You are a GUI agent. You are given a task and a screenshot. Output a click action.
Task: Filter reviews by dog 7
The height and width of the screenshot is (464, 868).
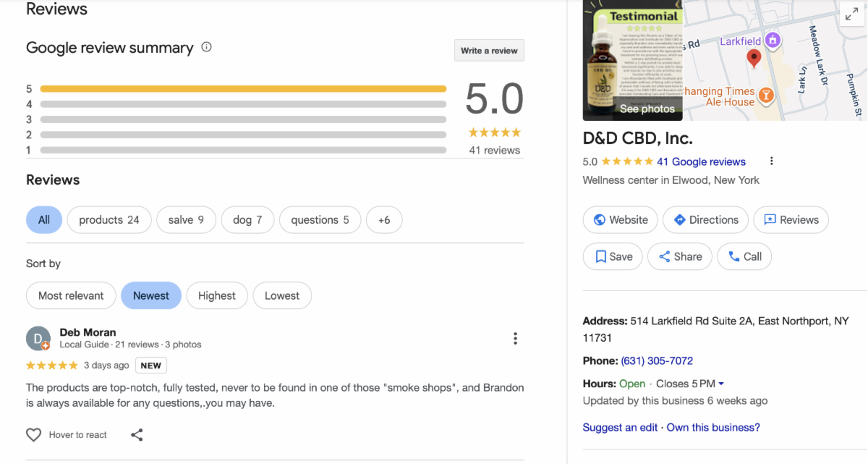(247, 220)
